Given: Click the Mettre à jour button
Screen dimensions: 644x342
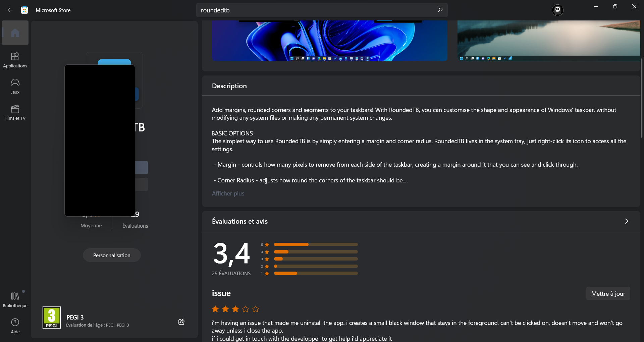Looking at the screenshot, I should point(608,293).
